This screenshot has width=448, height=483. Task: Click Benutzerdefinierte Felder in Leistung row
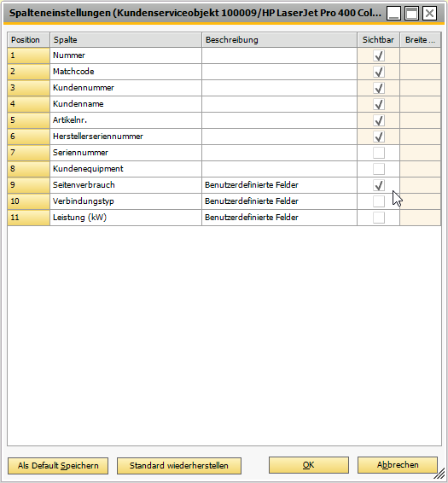(x=279, y=217)
